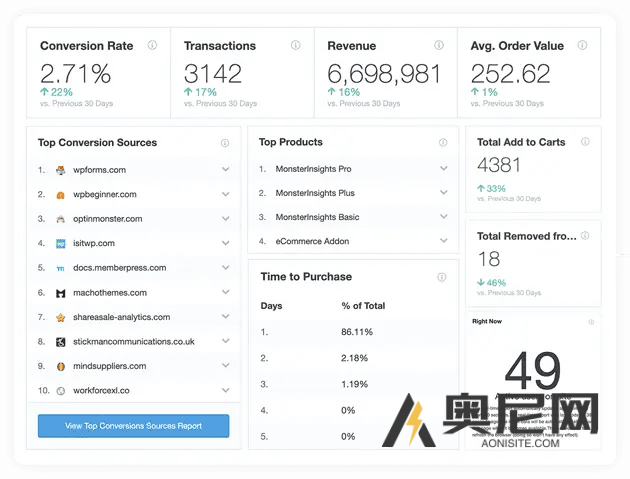
Task: Select the isitwp.com source name
Action: click(94, 244)
